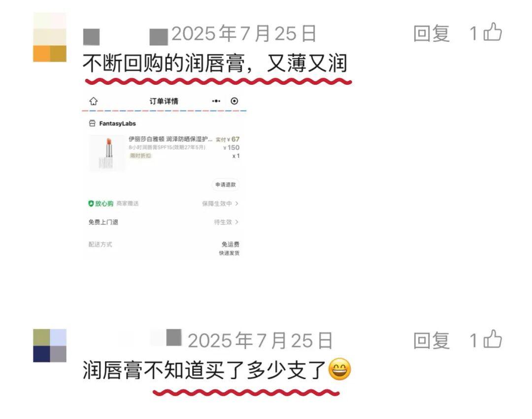Open the second commenter's avatar
Viewport: 532px width, 419px height.
pyautogui.click(x=50, y=346)
